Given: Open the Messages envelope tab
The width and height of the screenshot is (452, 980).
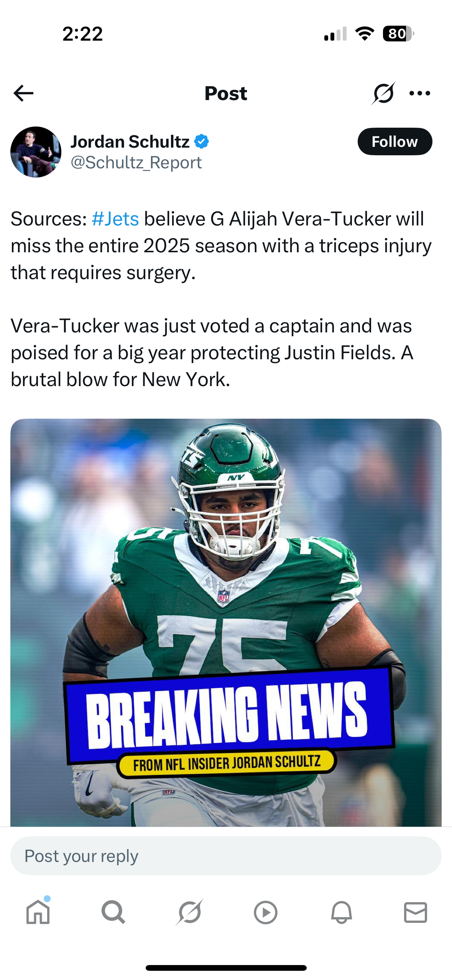Looking at the screenshot, I should pos(416,912).
